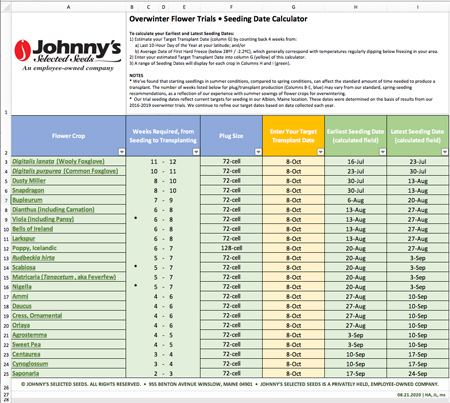Open the Target Transplant Date filter dropdown
Image resolution: width=450 pixels, height=403 pixels.
coord(320,152)
